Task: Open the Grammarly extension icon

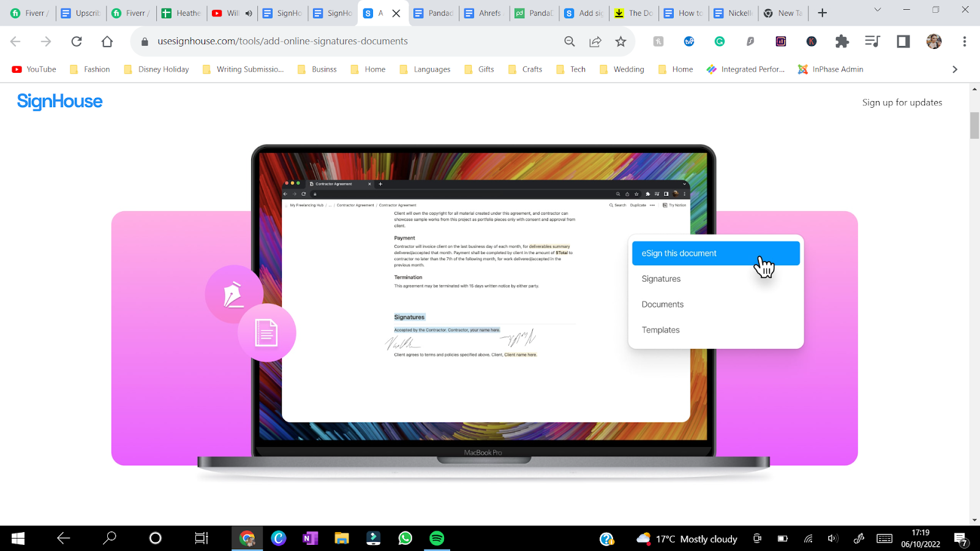Action: click(x=720, y=41)
